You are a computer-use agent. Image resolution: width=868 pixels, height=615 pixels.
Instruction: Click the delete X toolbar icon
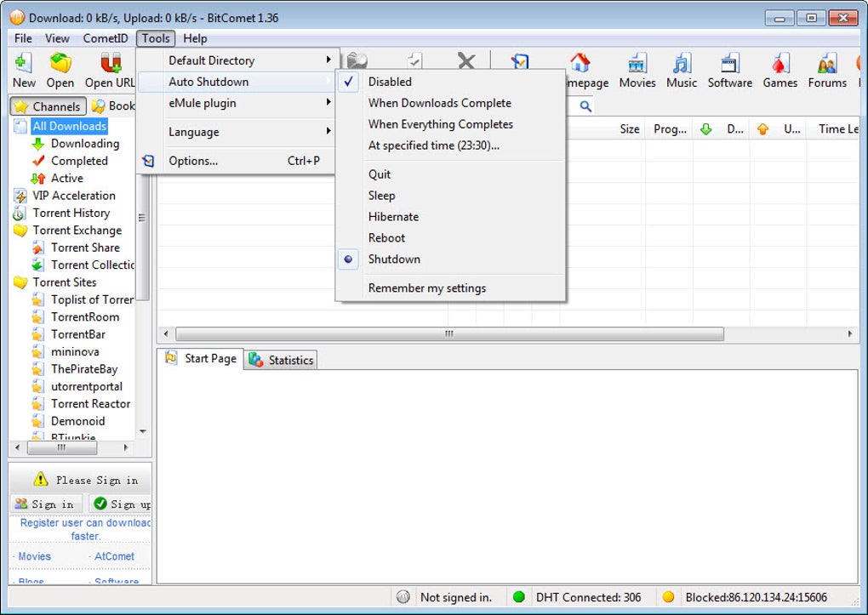(466, 60)
